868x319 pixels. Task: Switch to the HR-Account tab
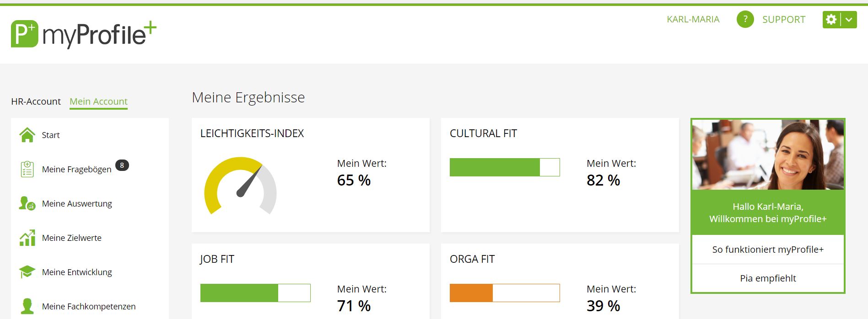coord(36,101)
